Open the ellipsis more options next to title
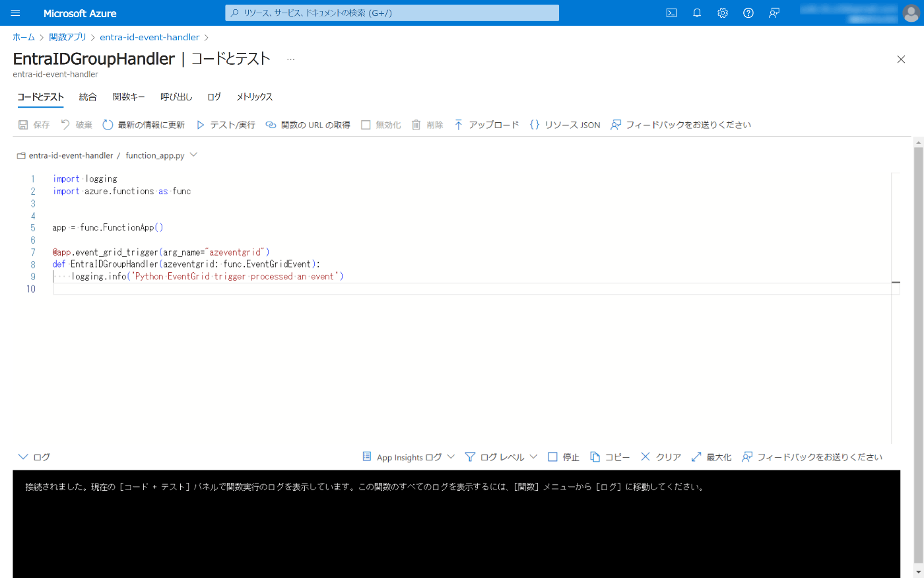The image size is (924, 578). [x=290, y=59]
